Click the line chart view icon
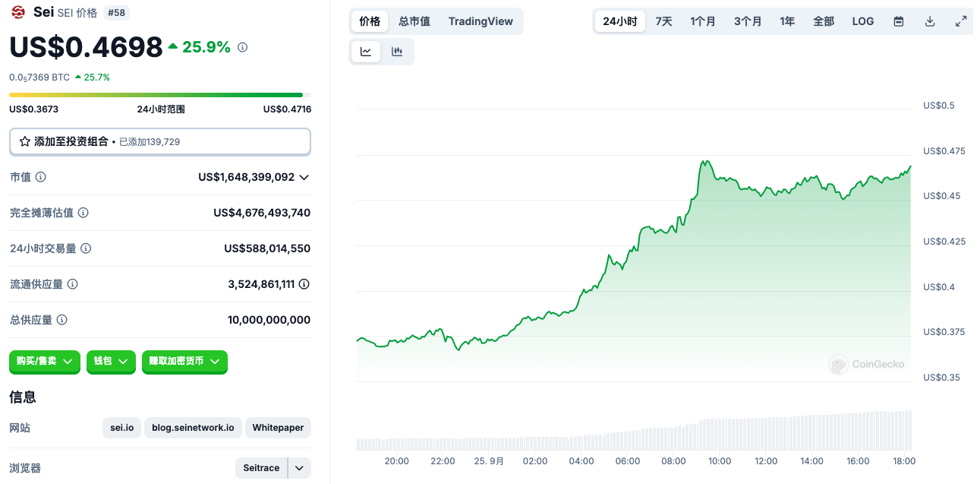The height and width of the screenshot is (484, 980). [x=366, y=52]
